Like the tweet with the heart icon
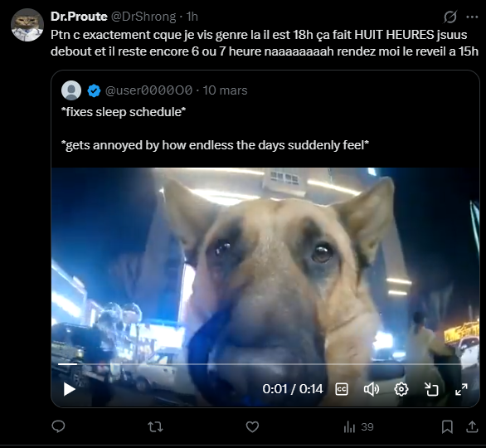Image resolution: width=486 pixels, height=448 pixels. click(252, 427)
